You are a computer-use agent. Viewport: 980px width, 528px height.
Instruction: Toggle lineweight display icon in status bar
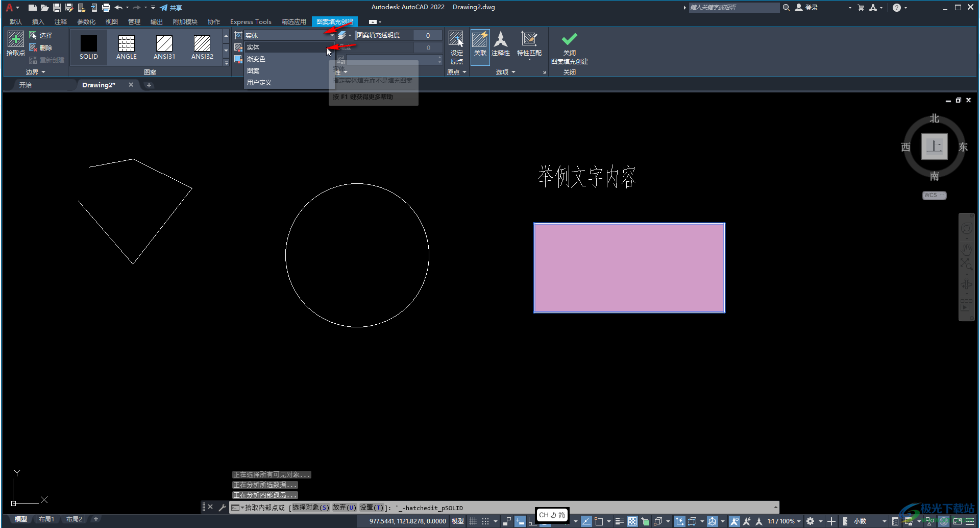[619, 521]
